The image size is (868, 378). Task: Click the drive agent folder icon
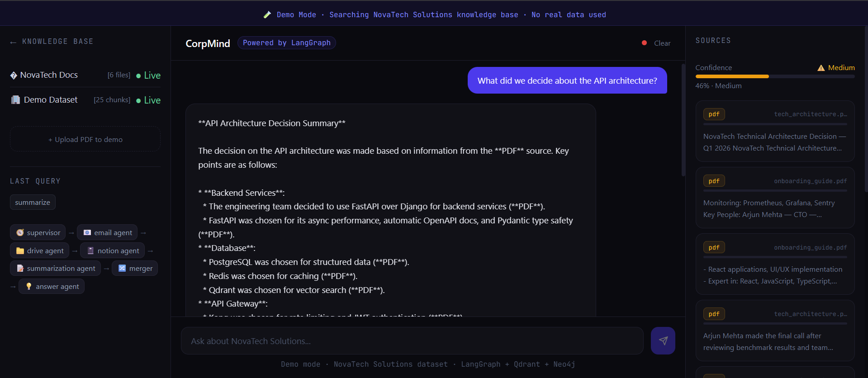point(20,250)
